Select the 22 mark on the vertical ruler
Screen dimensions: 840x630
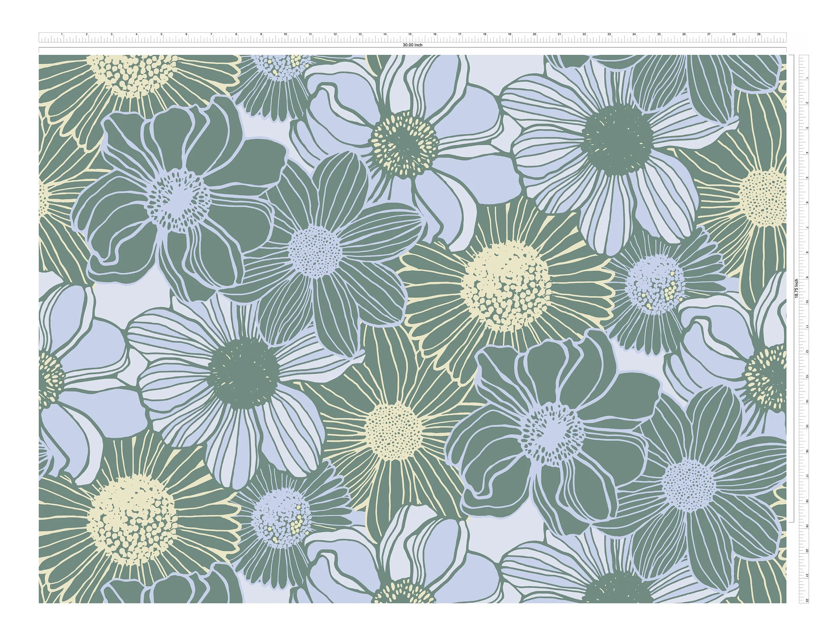point(807,600)
